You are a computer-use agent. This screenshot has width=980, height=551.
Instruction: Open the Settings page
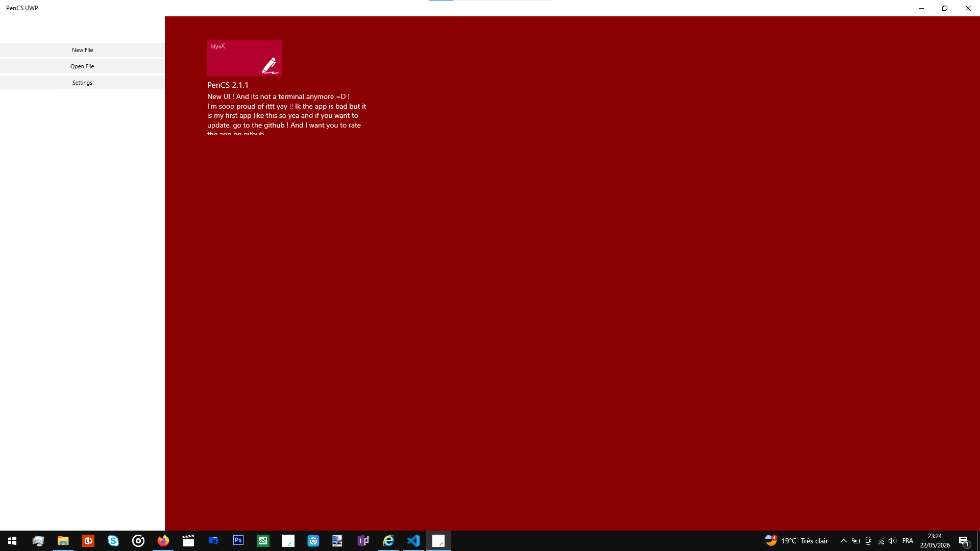[82, 83]
